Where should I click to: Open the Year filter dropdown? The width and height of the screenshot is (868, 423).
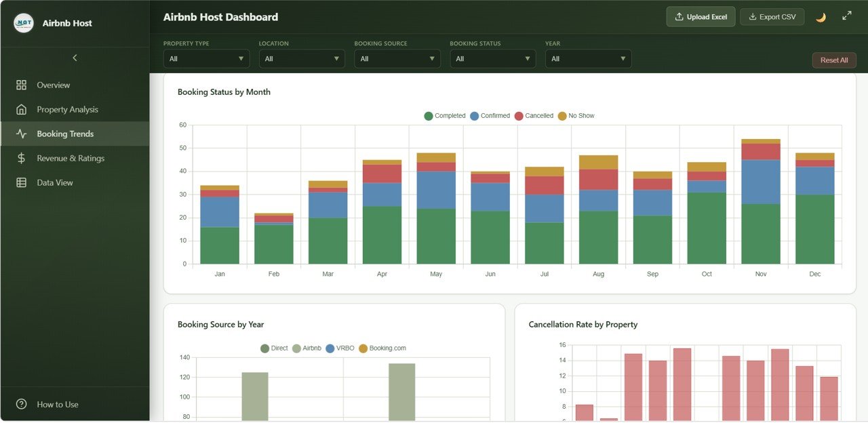588,59
